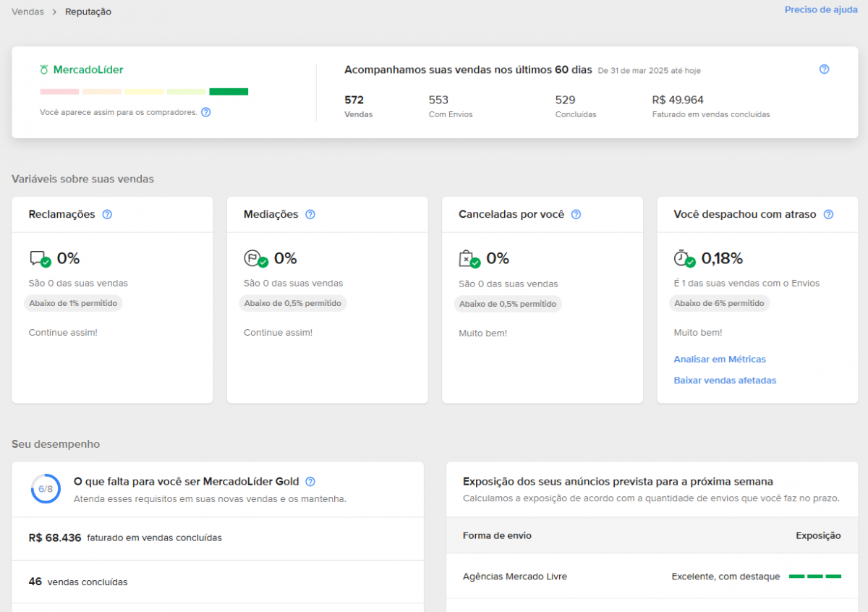This screenshot has height=612, width=868.
Task: Click the 'Exposição' column header
Action: point(818,536)
